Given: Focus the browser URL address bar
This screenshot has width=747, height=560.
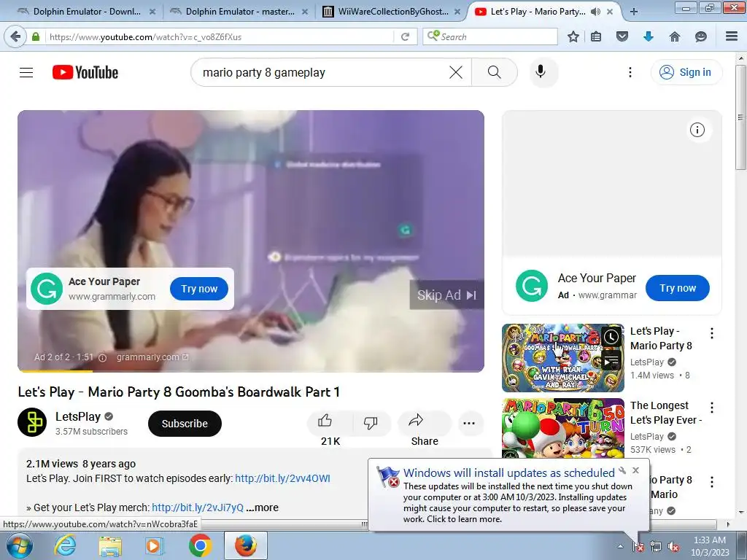Looking at the screenshot, I should (220, 36).
